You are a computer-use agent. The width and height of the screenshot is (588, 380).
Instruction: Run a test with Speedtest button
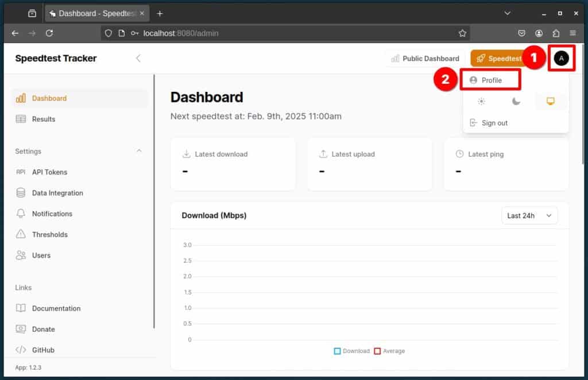pos(498,59)
